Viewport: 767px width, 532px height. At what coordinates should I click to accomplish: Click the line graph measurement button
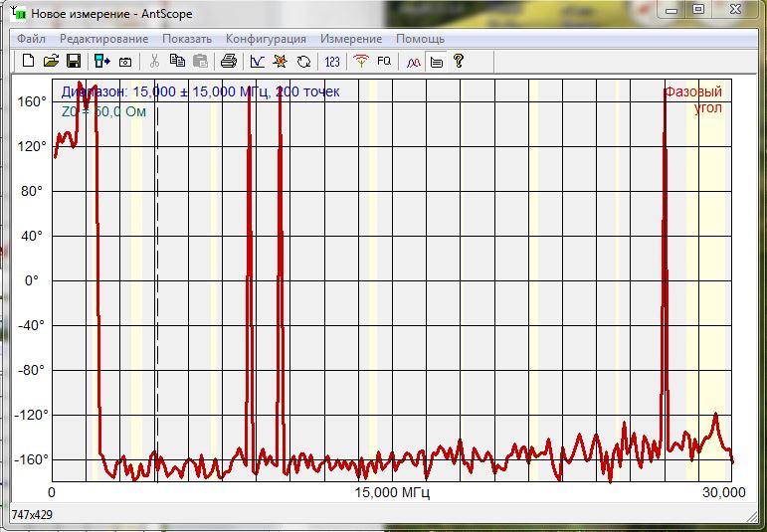258,61
